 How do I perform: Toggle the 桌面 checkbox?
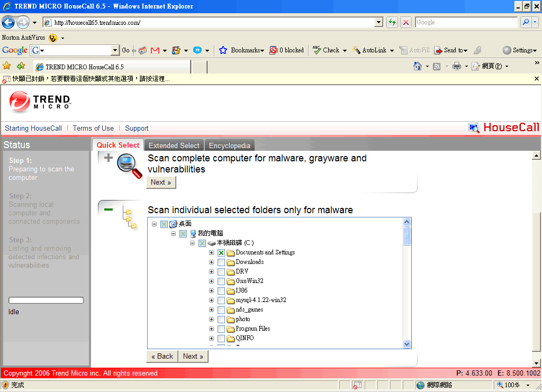tap(164, 224)
